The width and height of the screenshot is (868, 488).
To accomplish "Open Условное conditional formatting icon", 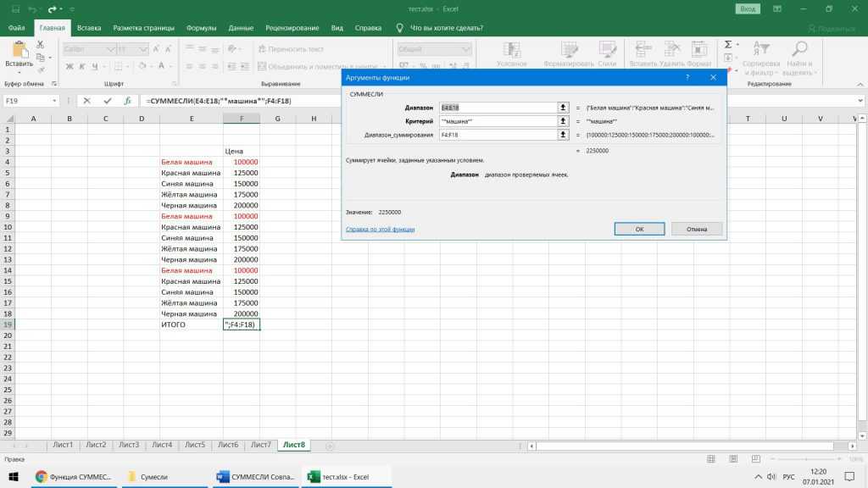I will 511,50.
